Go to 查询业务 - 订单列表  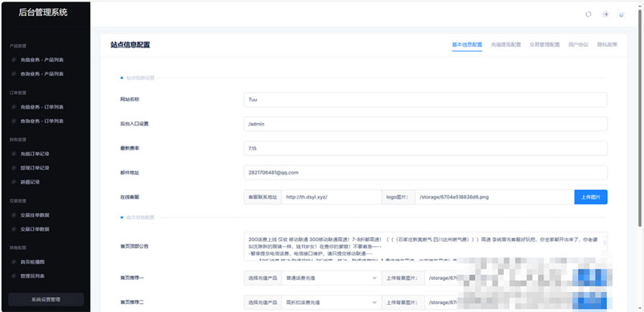[x=42, y=121]
